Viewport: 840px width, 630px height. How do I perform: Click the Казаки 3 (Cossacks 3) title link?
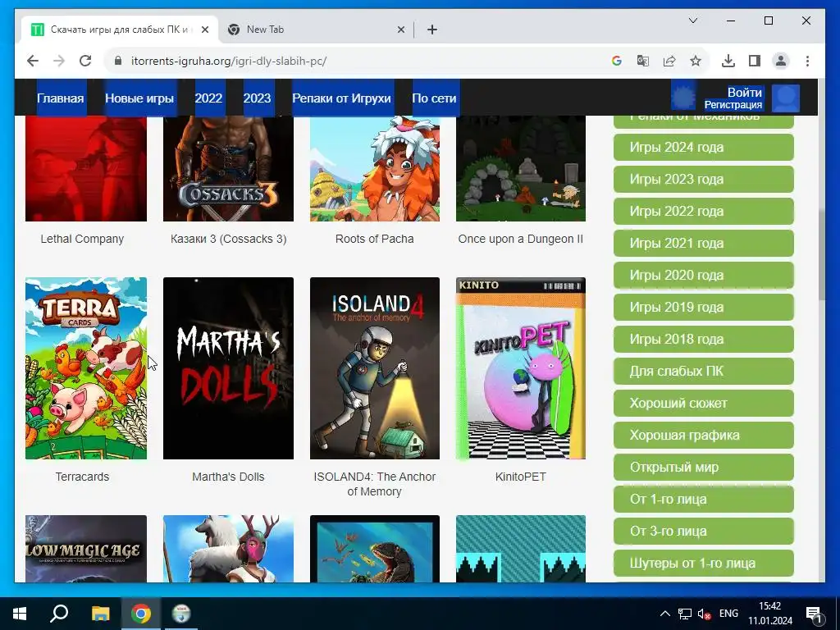point(228,239)
